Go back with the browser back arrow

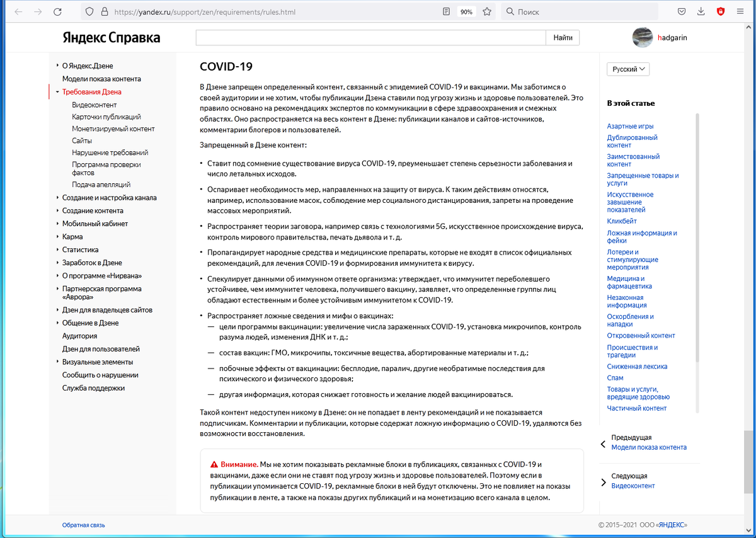(18, 12)
